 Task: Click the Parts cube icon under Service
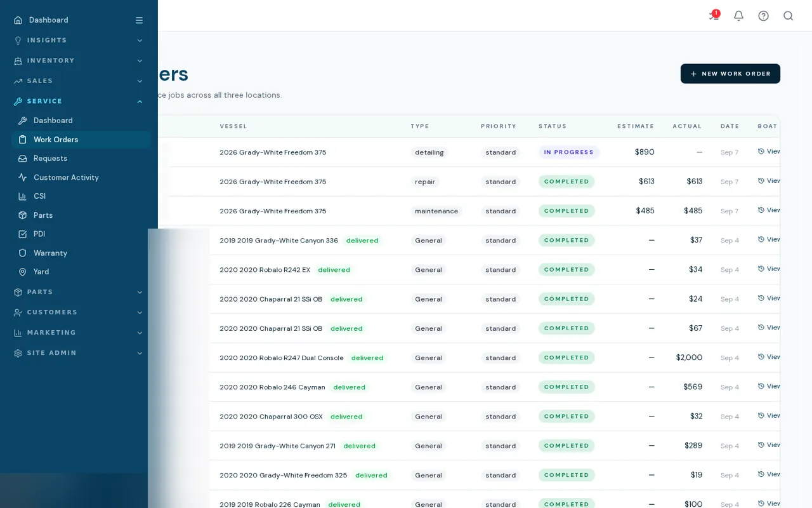pyautogui.click(x=23, y=215)
